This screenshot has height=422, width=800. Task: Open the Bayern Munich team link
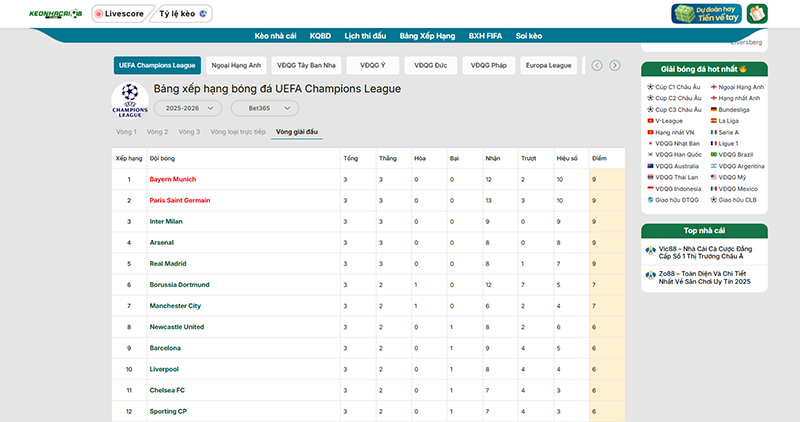point(172,179)
